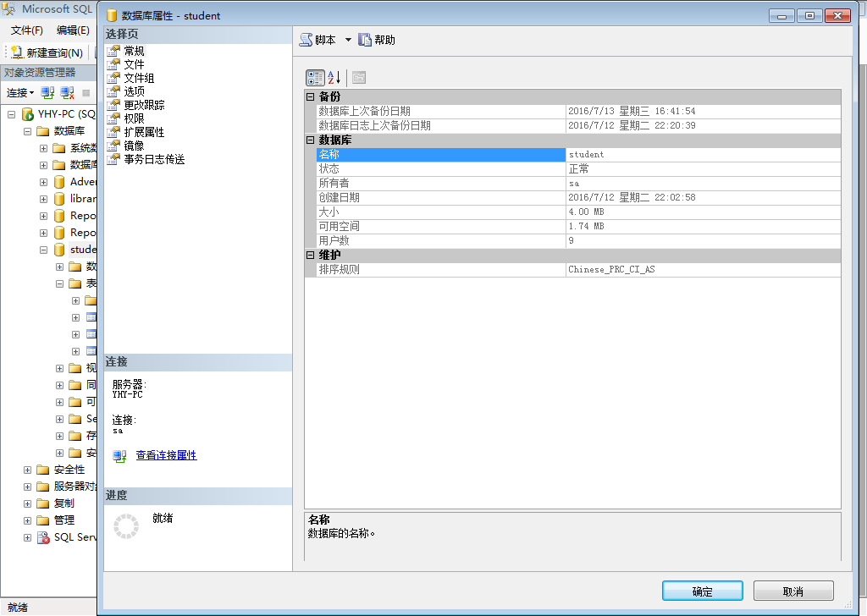Open the 事务日志传送 page

pyautogui.click(x=154, y=159)
